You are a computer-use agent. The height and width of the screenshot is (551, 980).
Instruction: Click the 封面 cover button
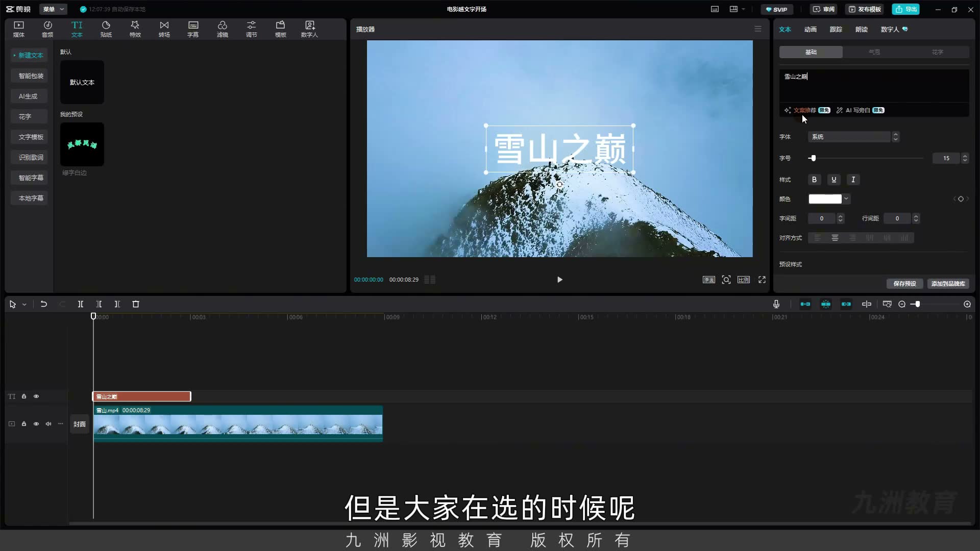tap(80, 424)
